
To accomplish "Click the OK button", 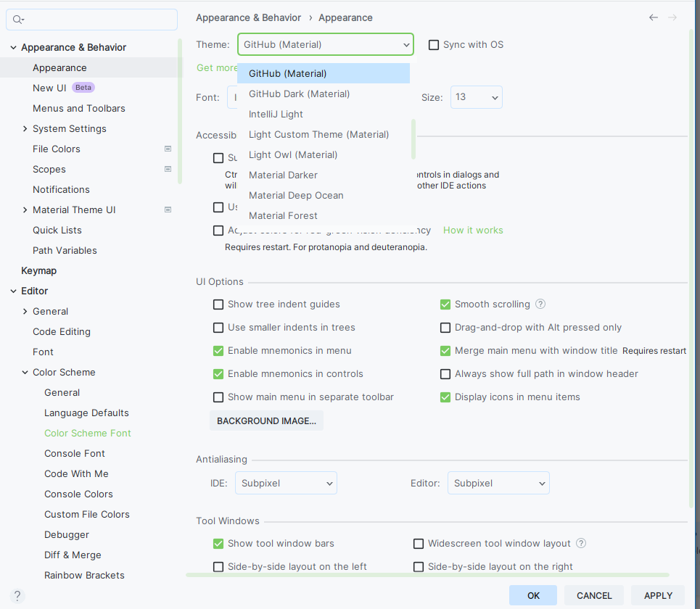I will (x=533, y=596).
